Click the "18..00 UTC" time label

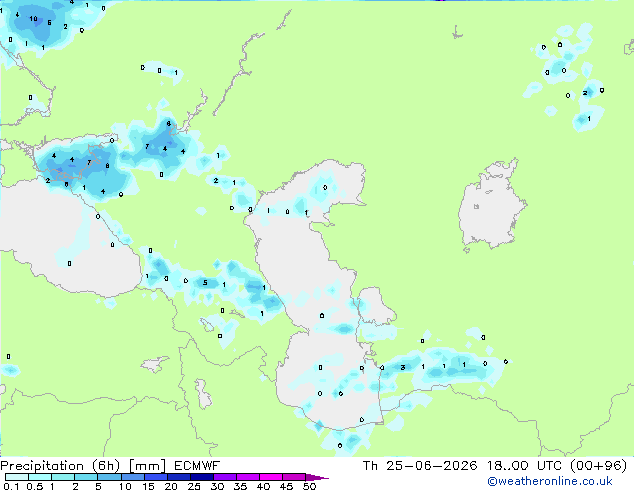click(524, 466)
